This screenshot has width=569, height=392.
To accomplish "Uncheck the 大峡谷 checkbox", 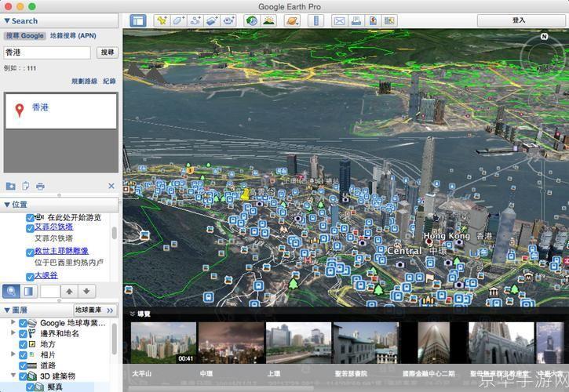I will (30, 277).
